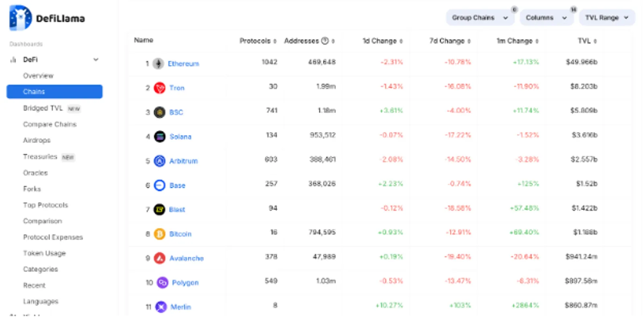Click the Bitcoin chain logo icon
The height and width of the screenshot is (322, 644).
[160, 234]
